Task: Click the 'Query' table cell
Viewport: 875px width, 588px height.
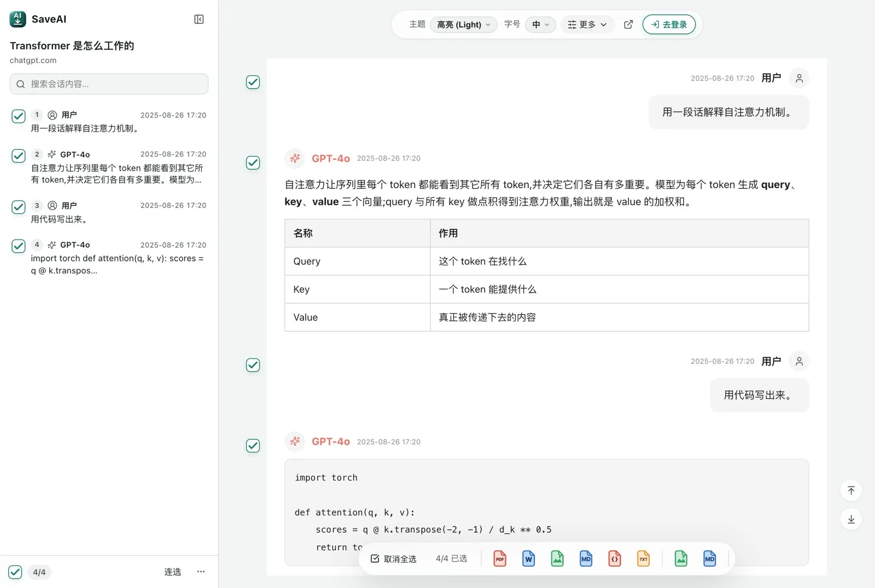Action: click(358, 261)
